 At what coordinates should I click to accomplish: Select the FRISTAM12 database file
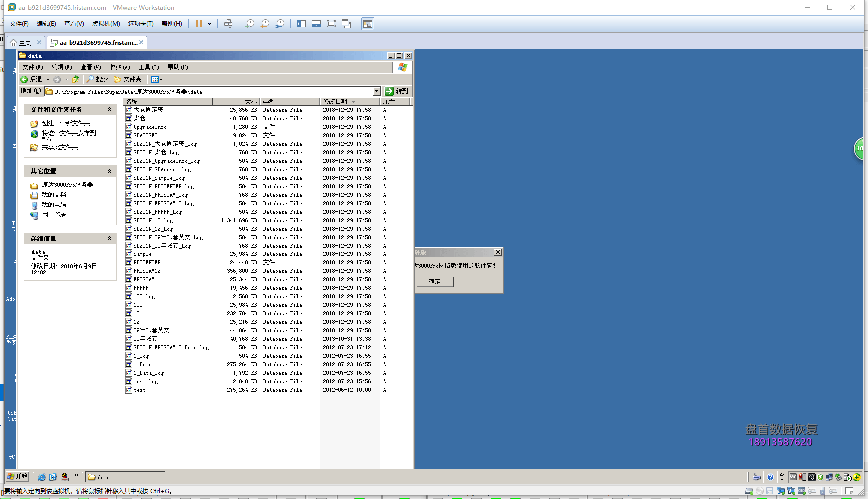[x=147, y=271]
